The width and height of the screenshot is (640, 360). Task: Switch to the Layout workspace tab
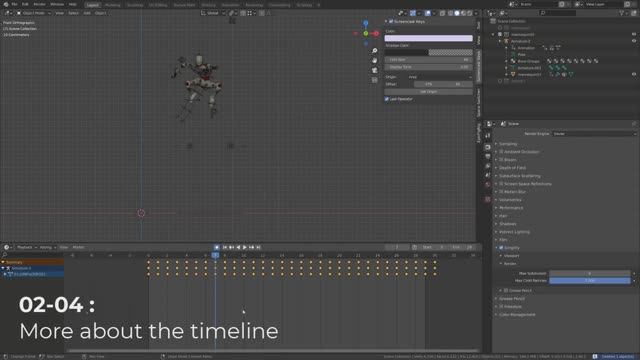(93, 5)
